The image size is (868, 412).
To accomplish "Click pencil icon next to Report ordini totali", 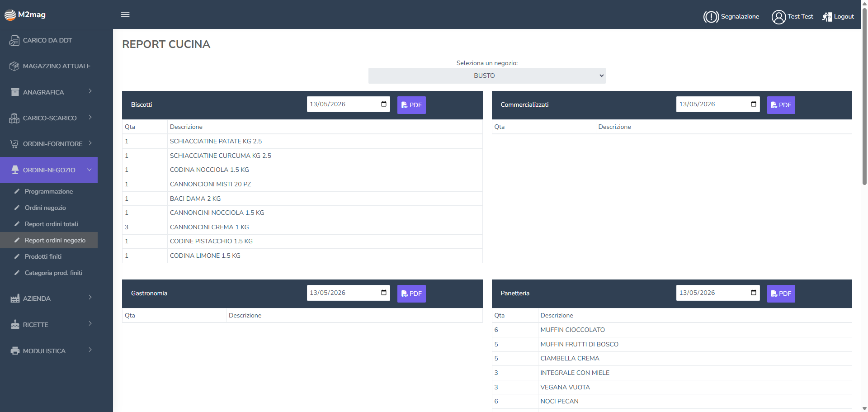I will (17, 224).
